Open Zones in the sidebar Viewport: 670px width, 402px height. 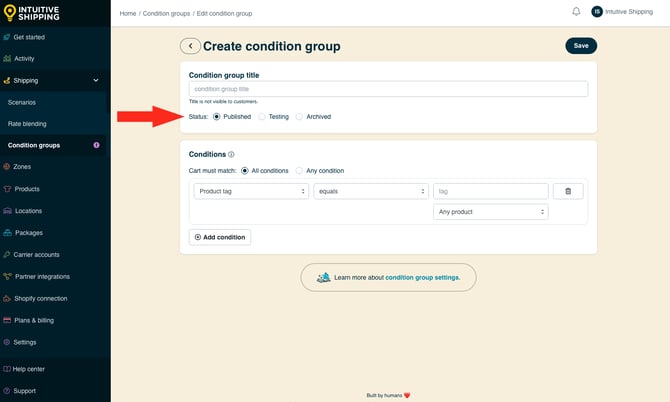(22, 167)
